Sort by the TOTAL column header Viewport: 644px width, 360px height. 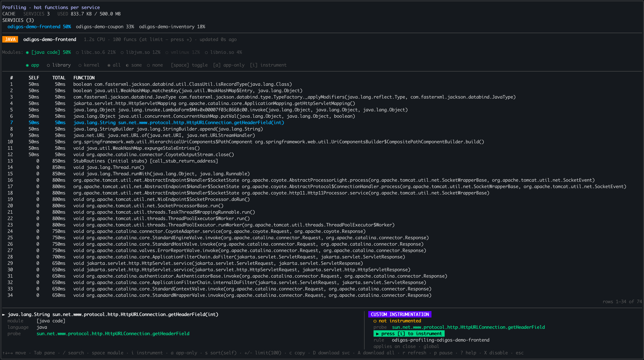(x=59, y=78)
